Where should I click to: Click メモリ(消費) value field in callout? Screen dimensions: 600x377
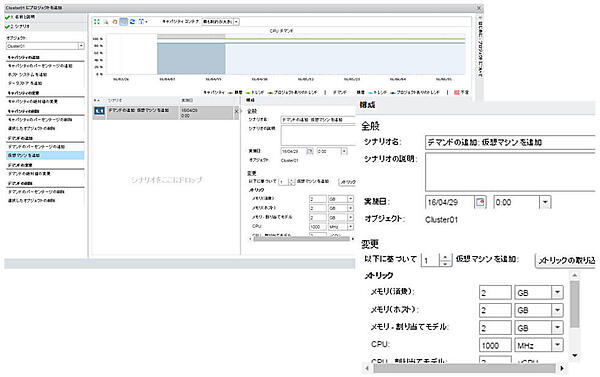(x=495, y=293)
